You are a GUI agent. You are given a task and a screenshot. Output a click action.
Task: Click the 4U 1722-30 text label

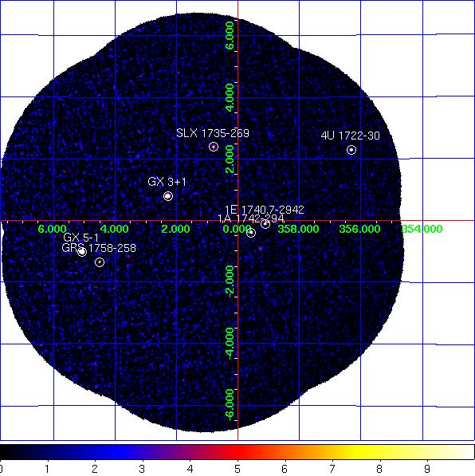[x=350, y=136]
